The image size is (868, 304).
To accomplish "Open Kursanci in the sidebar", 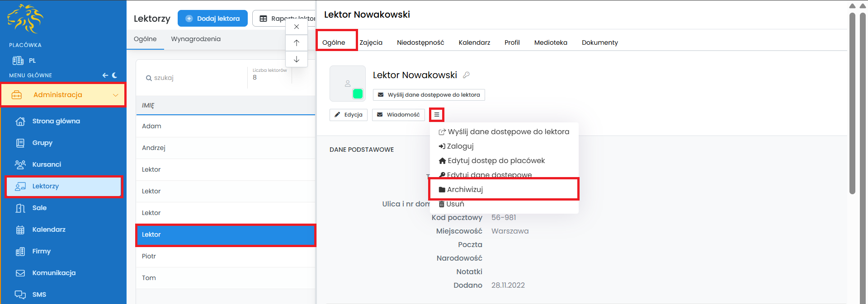I will [x=47, y=164].
